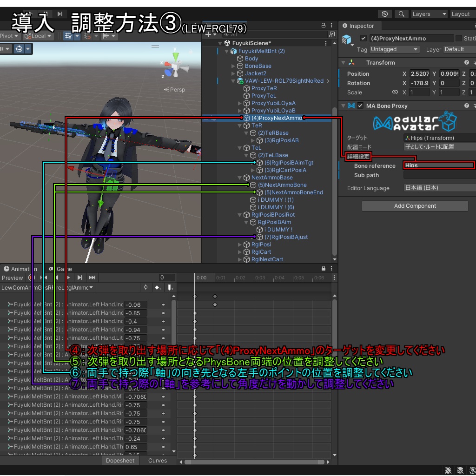Collapse the Transform component foldout

click(344, 63)
